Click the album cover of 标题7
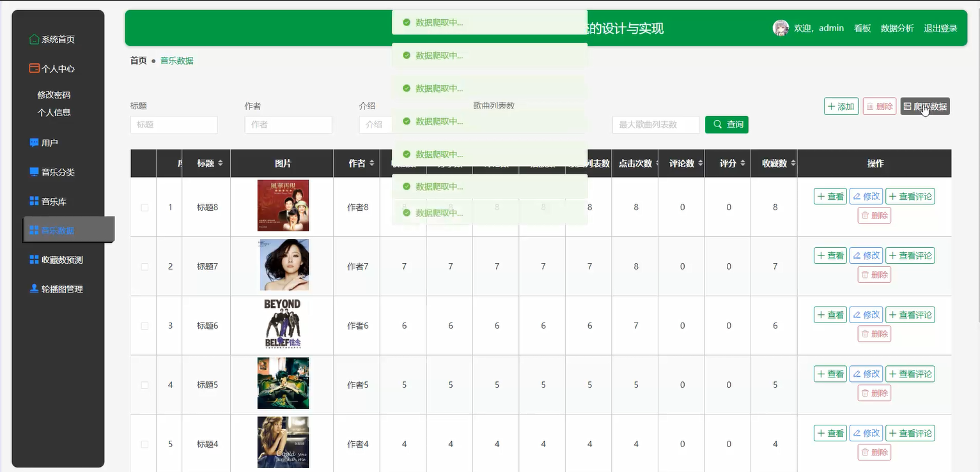980x472 pixels. [x=283, y=265]
